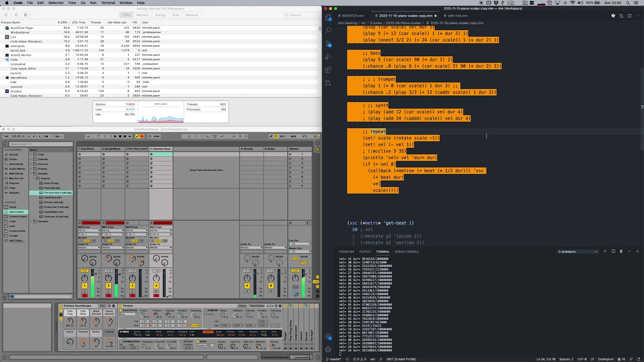Viewport: 644px width, 362px height.
Task: Open the Accounts icon in VS Code
Action: 328,337
